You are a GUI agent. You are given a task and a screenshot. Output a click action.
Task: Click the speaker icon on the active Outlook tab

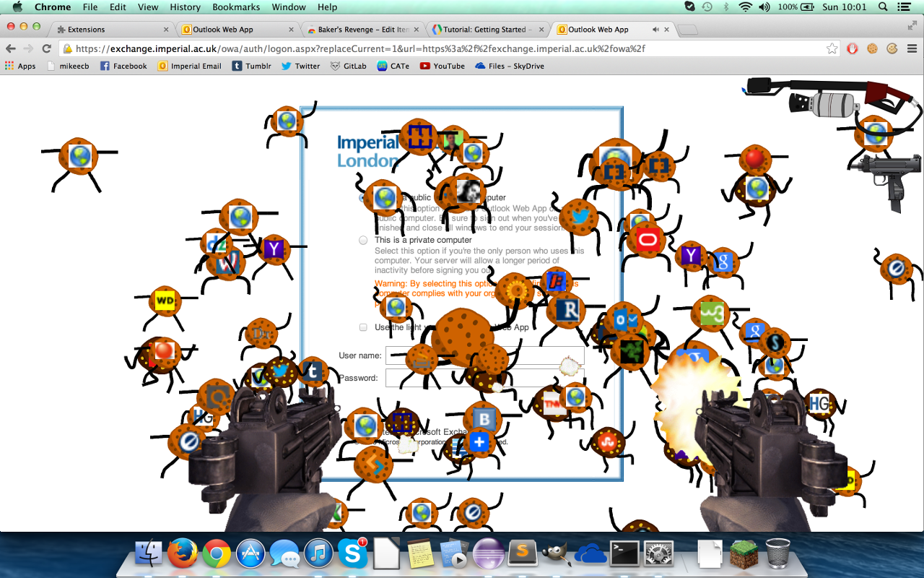655,30
